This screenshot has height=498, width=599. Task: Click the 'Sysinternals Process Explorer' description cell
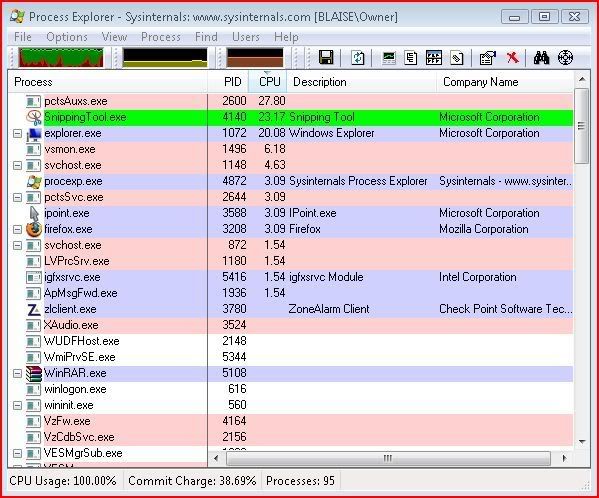click(x=358, y=181)
